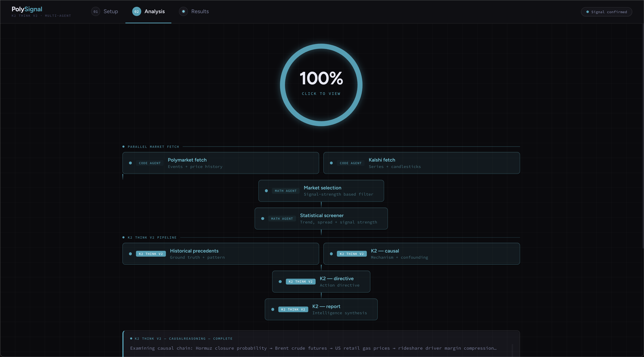Open the Kalshi fetch agent card
The height and width of the screenshot is (357, 644).
(x=421, y=163)
